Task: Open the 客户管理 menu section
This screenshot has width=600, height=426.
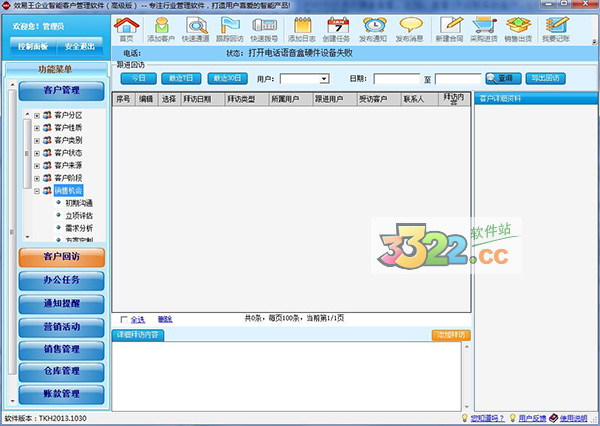Action: 62,91
